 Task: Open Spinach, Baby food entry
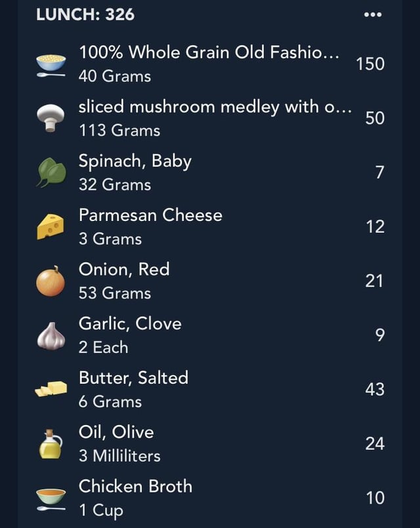(x=210, y=173)
